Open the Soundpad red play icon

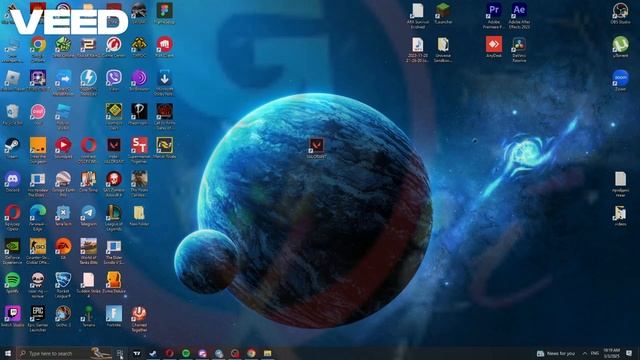point(63,145)
